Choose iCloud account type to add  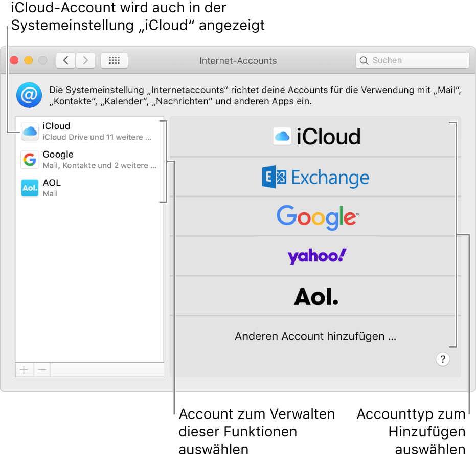click(x=315, y=137)
